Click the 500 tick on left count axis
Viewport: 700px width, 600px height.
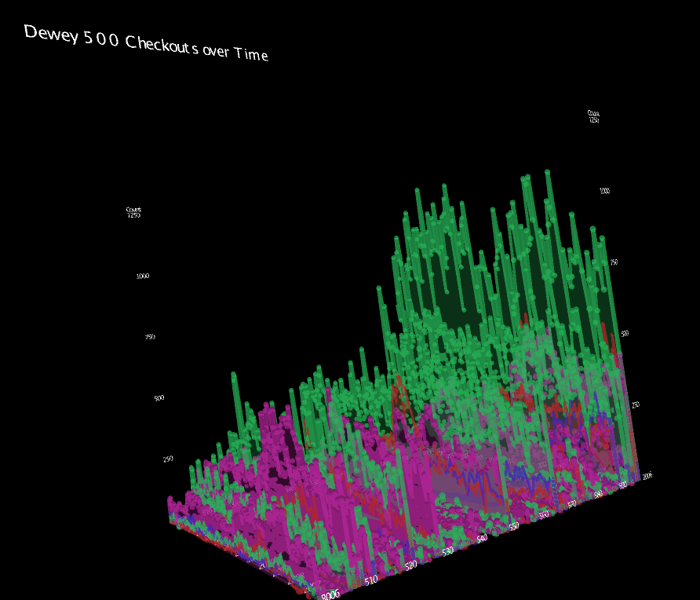159,398
